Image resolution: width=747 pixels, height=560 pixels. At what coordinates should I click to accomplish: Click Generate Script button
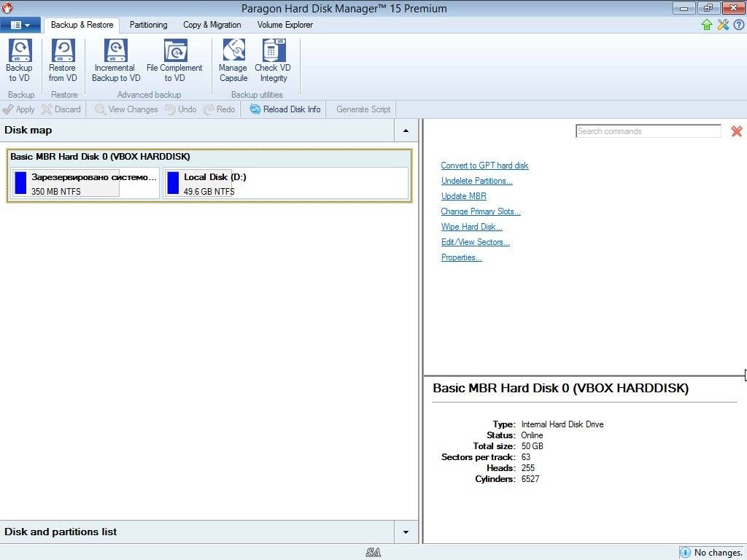[x=363, y=109]
